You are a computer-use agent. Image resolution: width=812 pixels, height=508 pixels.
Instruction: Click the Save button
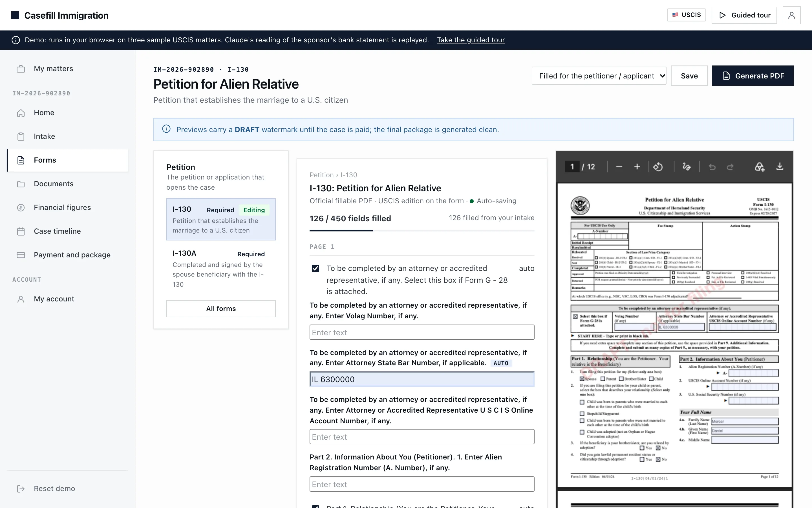tap(689, 76)
